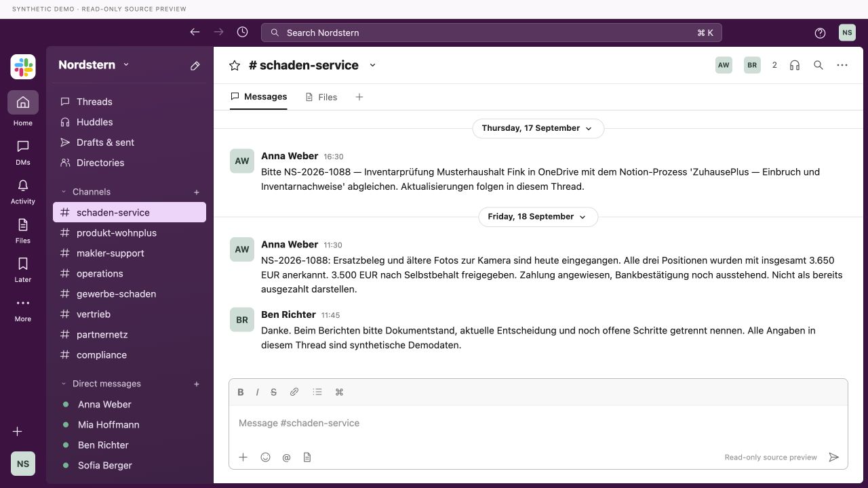Click the send message arrow
The height and width of the screenshot is (488, 868).
point(834,457)
